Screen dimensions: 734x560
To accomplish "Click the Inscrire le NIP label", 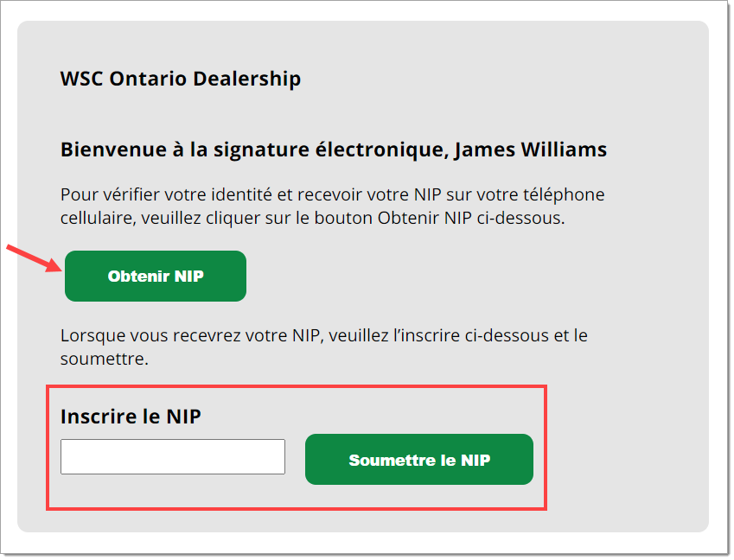I will (x=131, y=416).
